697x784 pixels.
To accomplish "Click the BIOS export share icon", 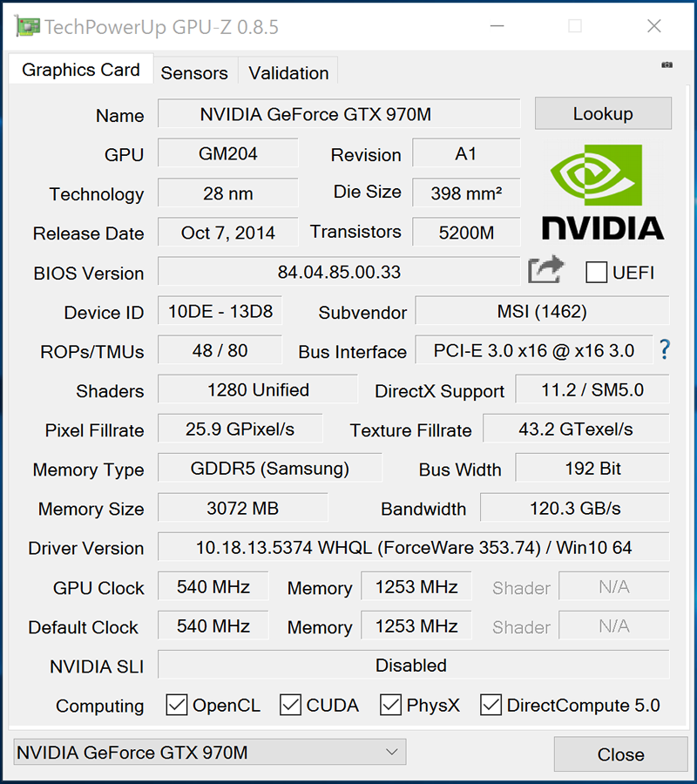I will point(546,269).
